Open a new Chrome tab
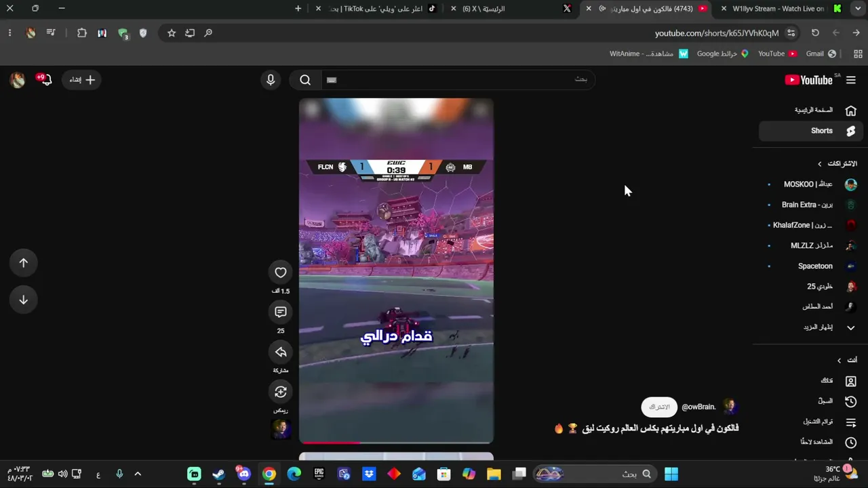The width and height of the screenshot is (868, 488). click(x=298, y=9)
